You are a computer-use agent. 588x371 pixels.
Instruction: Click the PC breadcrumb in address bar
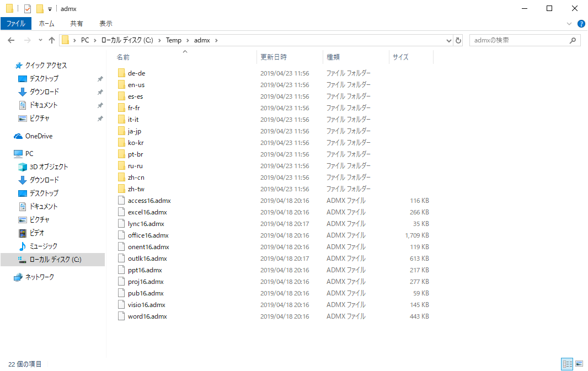coord(85,40)
